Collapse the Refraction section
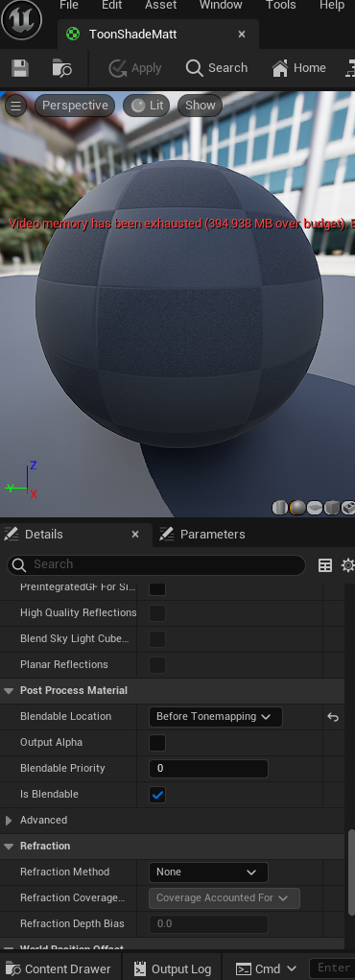The image size is (355, 980). (9, 847)
